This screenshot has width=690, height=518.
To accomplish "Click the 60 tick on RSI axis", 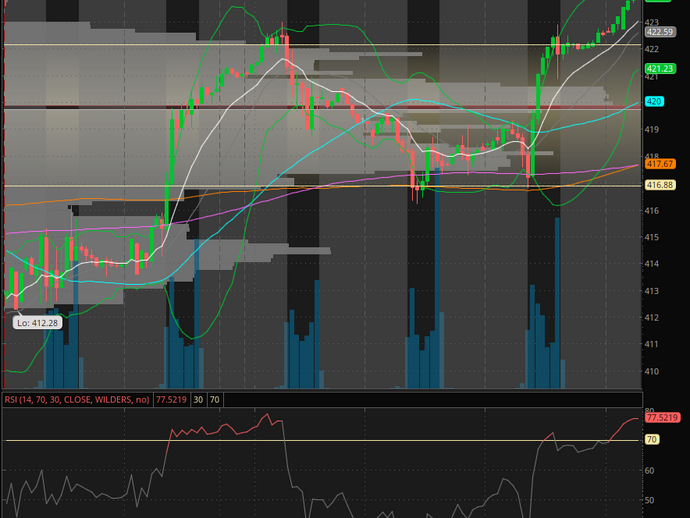I will coord(650,470).
